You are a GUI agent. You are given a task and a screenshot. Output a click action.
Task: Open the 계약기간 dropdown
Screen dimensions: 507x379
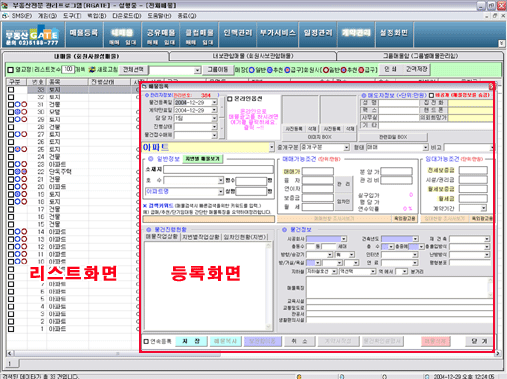coord(483,208)
